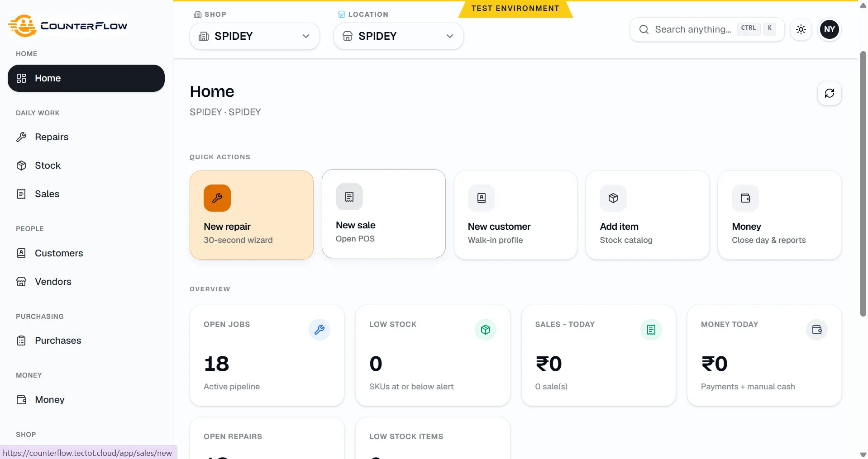
Task: Click the green receipt icon in Sales - Today card
Action: click(x=651, y=330)
